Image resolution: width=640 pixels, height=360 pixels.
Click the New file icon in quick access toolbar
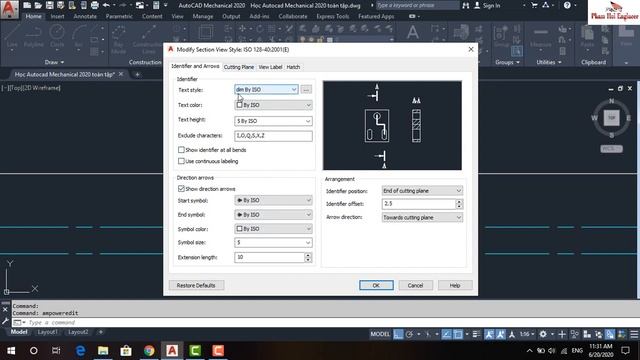pyautogui.click(x=27, y=5)
